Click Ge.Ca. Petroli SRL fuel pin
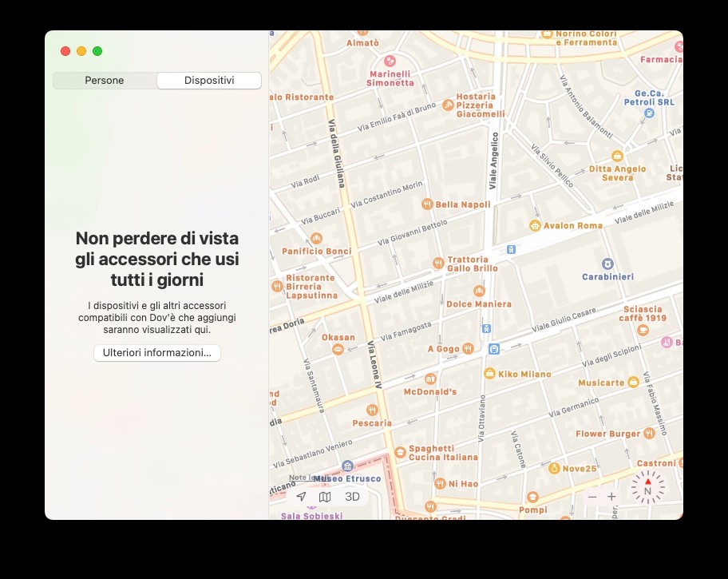Viewport: 728px width, 579px height. pyautogui.click(x=649, y=113)
